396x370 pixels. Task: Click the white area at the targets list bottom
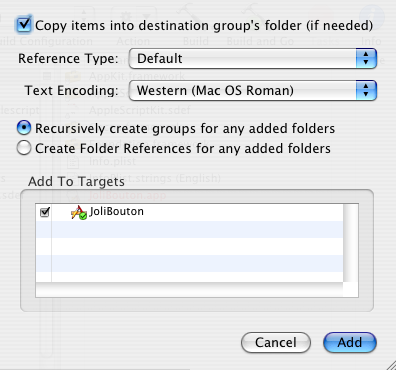(x=189, y=290)
